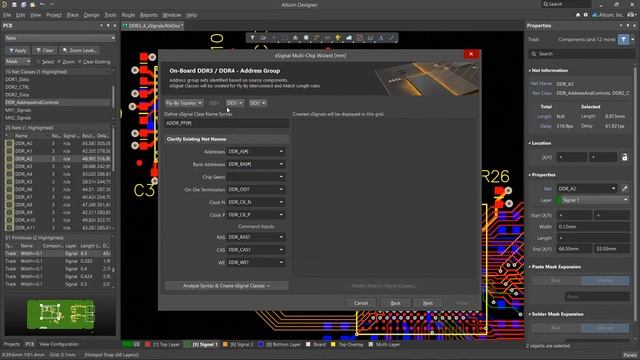Click the dimension icon in Active Bar

[370, 38]
